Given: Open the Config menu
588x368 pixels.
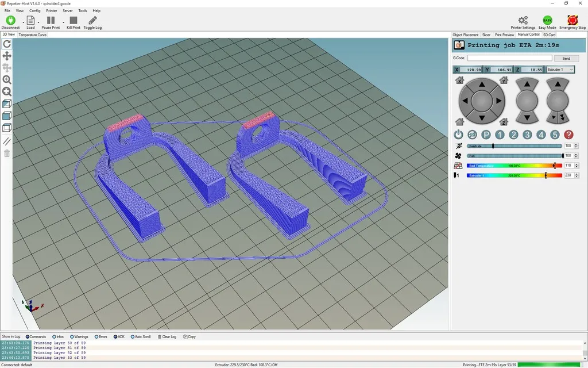Looking at the screenshot, I should tap(35, 10).
